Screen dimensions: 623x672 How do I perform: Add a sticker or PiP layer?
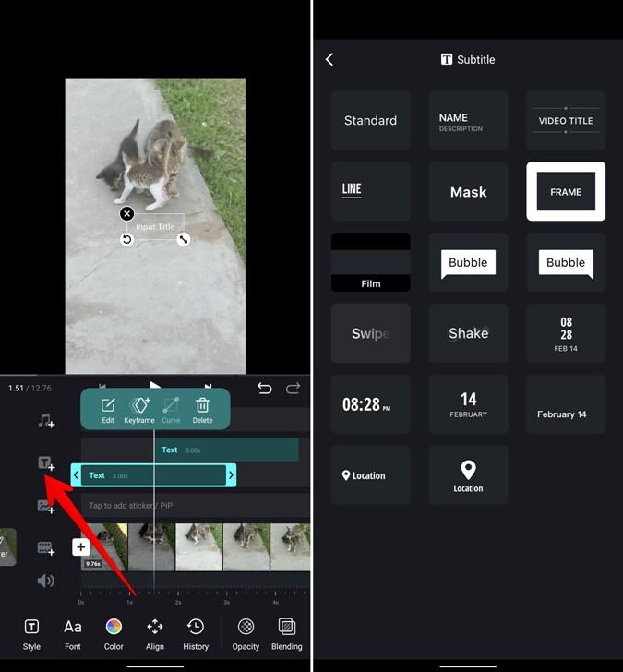pyautogui.click(x=46, y=506)
